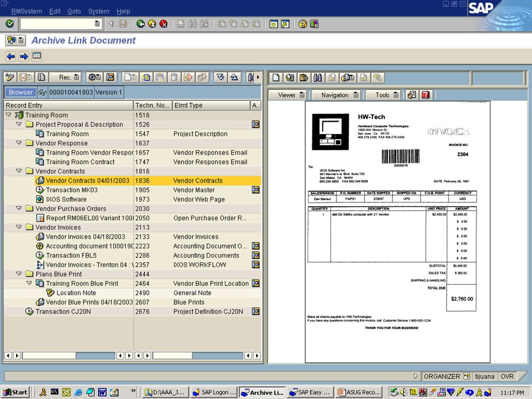
Task: Collapse the root Training Room node 1516
Action: coord(9,115)
